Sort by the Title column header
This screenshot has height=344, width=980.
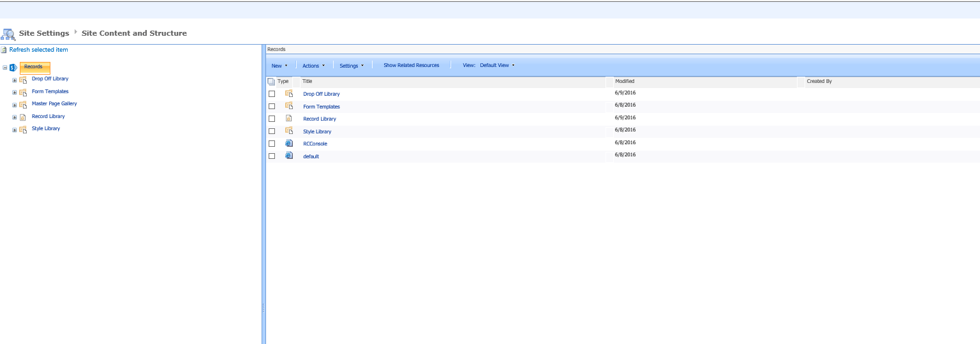(307, 82)
